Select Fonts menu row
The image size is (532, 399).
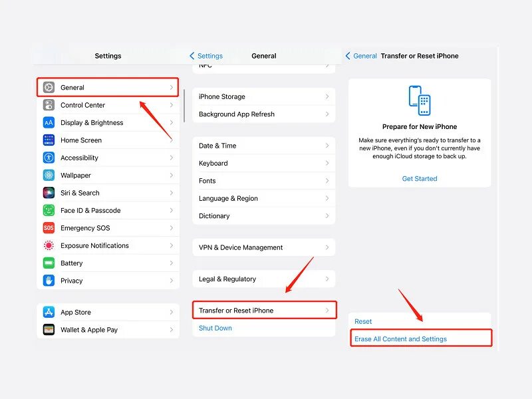coord(263,181)
